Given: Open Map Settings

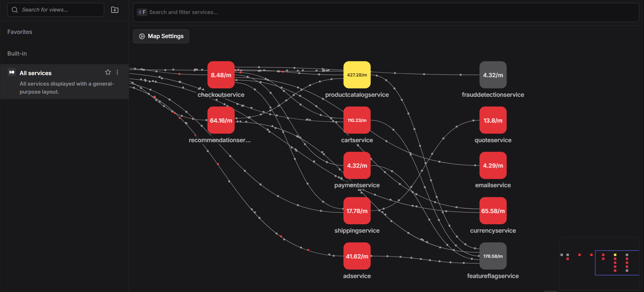Looking at the screenshot, I should point(161,36).
